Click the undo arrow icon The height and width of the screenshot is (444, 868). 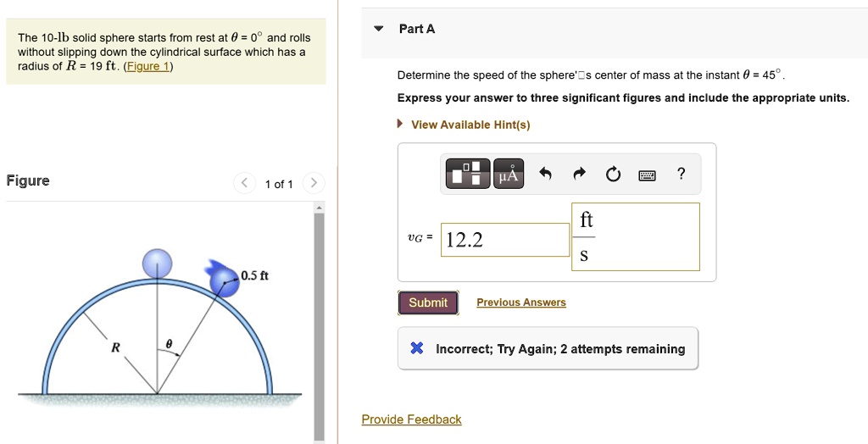546,175
